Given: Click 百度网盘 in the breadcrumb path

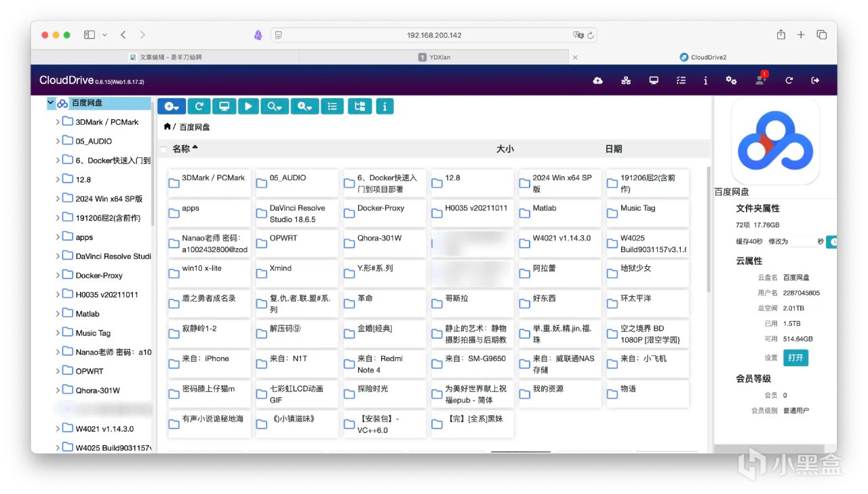Looking at the screenshot, I should (x=195, y=127).
